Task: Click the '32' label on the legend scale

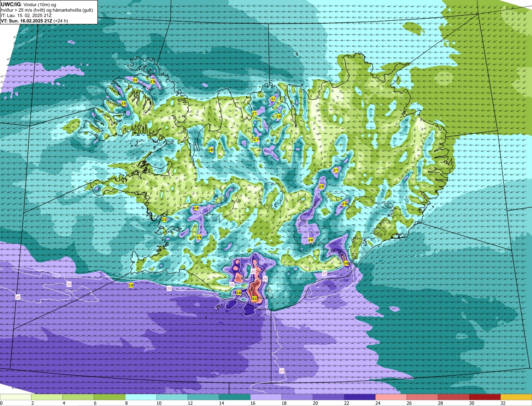Action: [x=502, y=403]
